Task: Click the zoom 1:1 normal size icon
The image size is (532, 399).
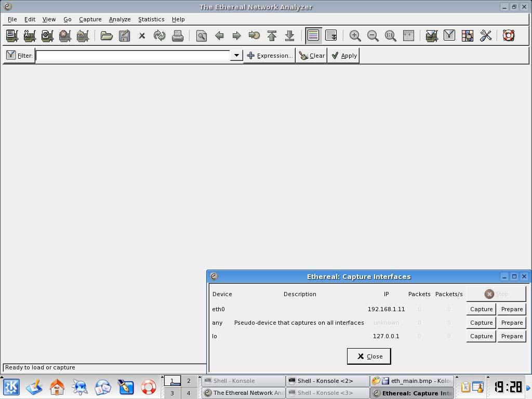Action: pos(391,36)
